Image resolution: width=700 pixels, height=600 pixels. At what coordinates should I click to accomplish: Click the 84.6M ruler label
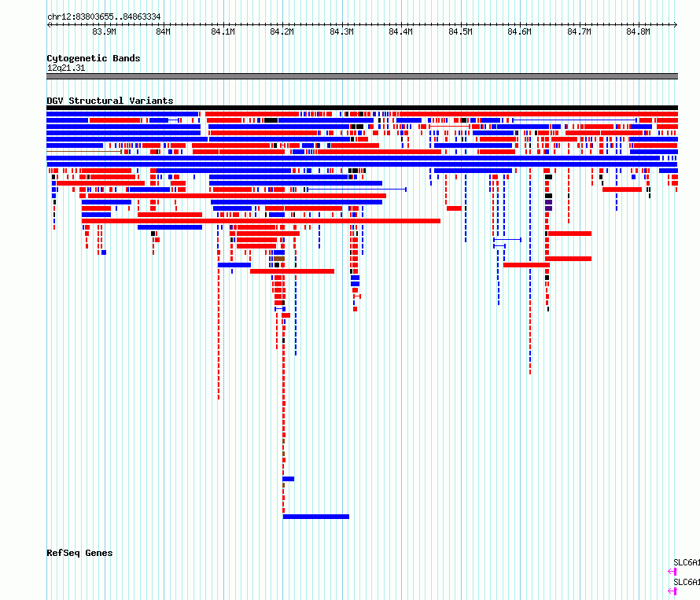tap(520, 31)
